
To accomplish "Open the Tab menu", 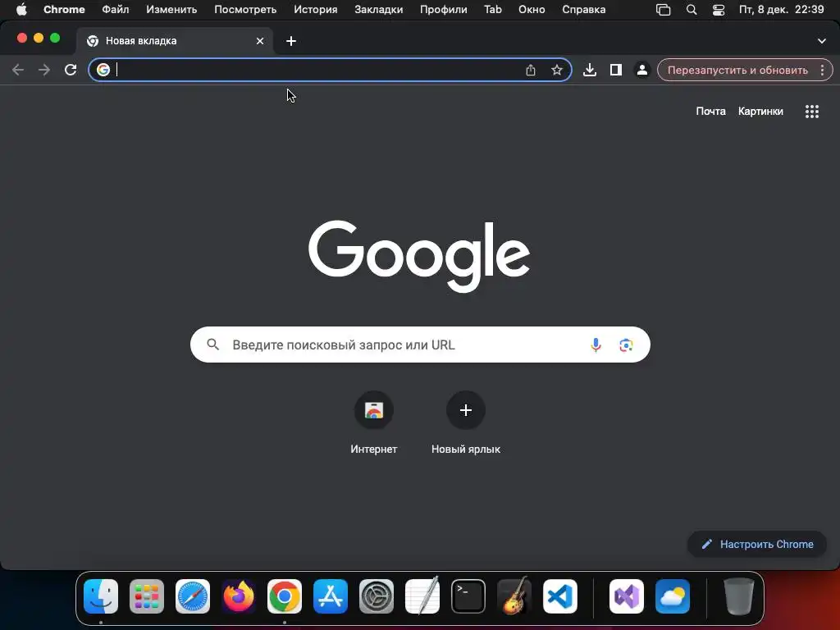I will click(x=492, y=10).
